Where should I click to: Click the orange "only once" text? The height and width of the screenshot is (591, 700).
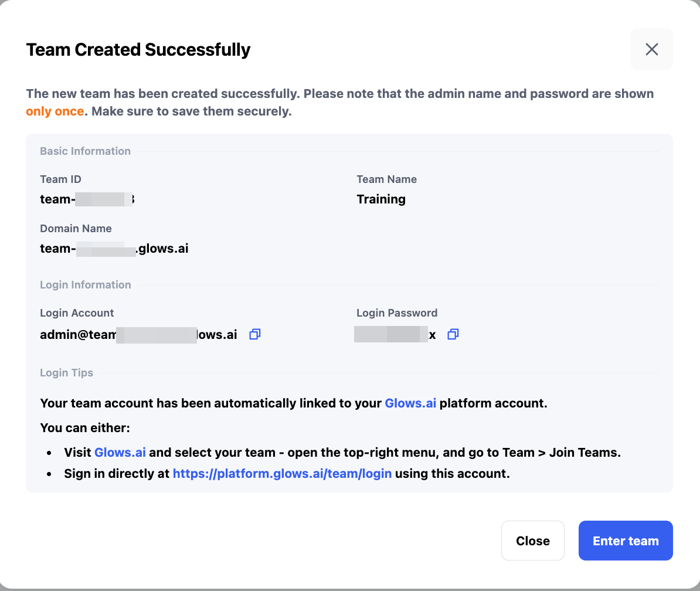pyautogui.click(x=55, y=111)
